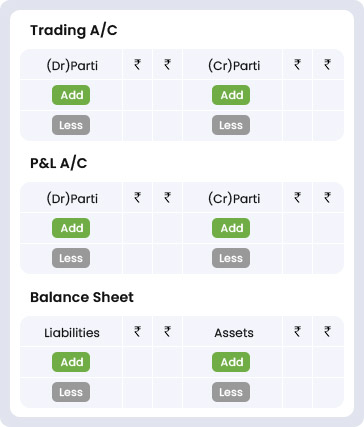
Task: Click first rupee amount cell beside Trading Dr Add
Action: click(x=138, y=95)
